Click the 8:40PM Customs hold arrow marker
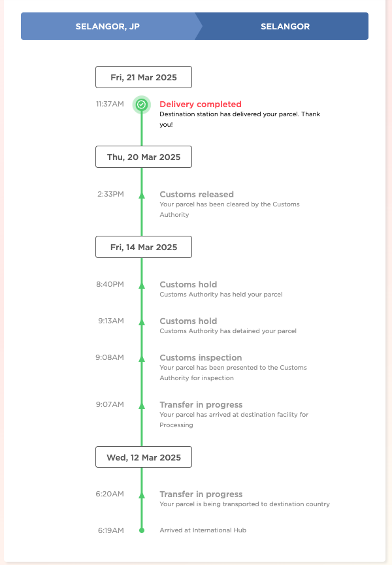This screenshot has width=392, height=565. click(x=141, y=284)
